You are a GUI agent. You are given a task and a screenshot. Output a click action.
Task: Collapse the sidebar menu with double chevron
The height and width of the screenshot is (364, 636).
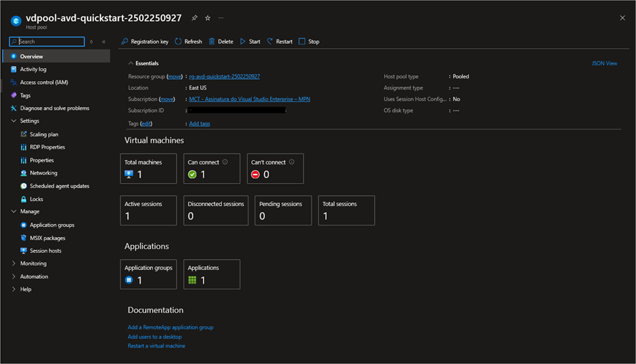pyautogui.click(x=104, y=42)
